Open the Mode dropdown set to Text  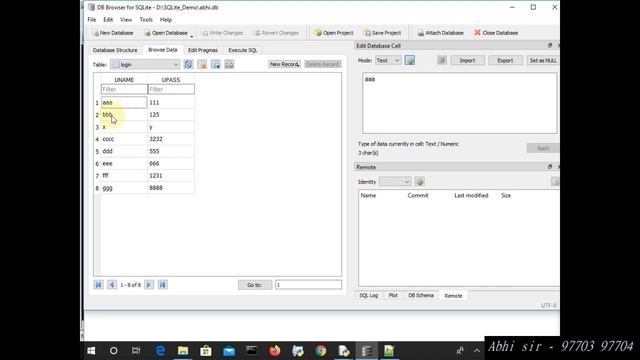click(388, 60)
